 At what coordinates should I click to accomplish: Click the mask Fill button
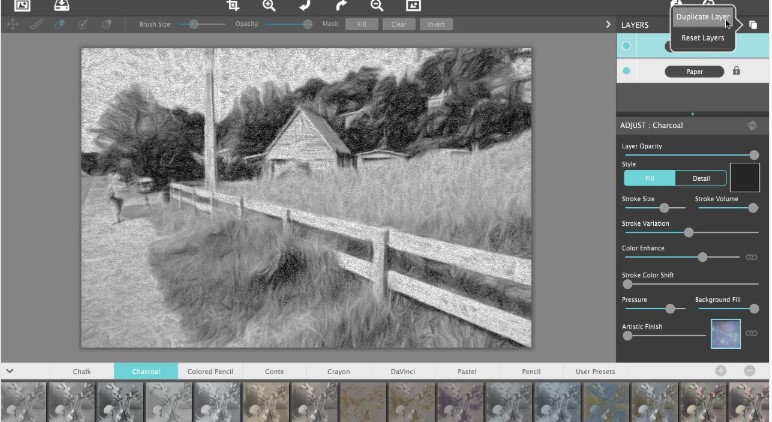tap(361, 24)
